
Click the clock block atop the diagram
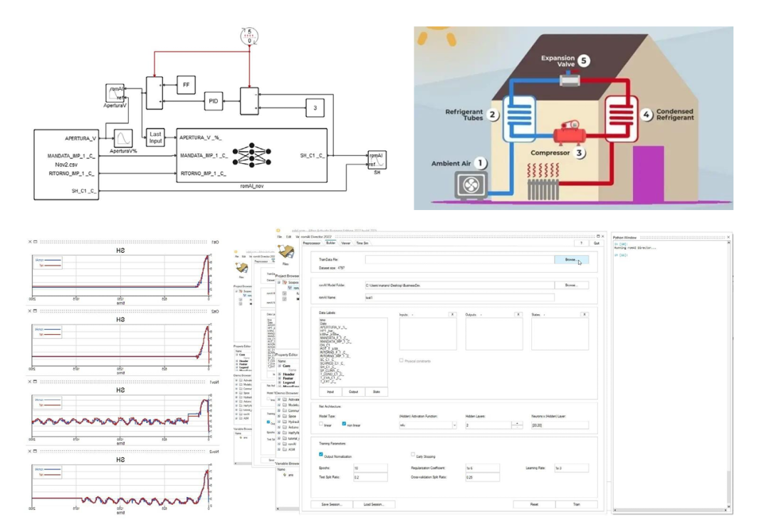coord(249,36)
